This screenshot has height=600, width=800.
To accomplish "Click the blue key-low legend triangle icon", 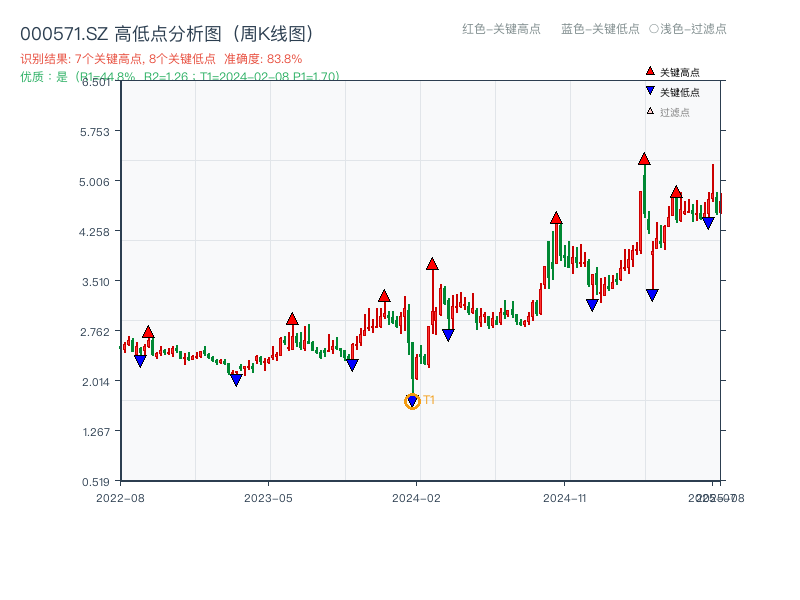I will click(x=650, y=91).
